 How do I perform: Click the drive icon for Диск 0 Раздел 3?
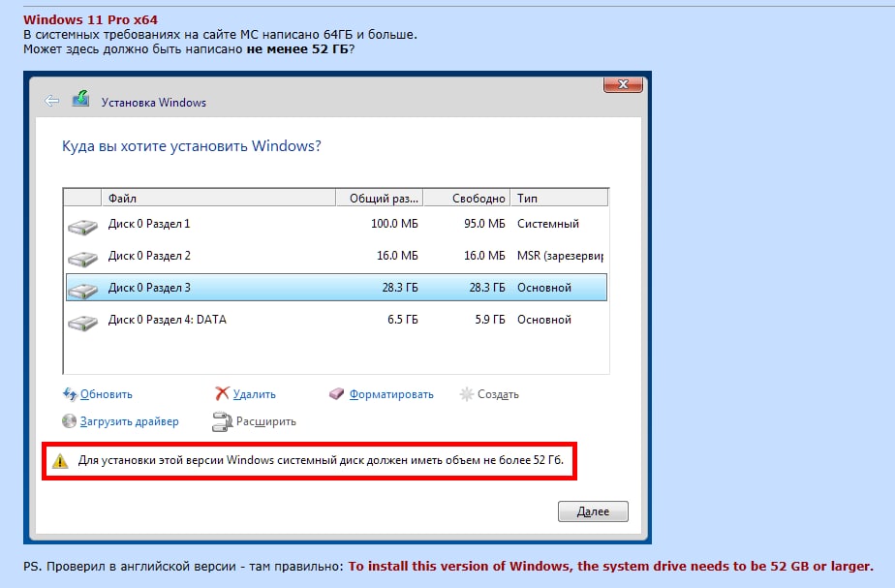point(82,291)
